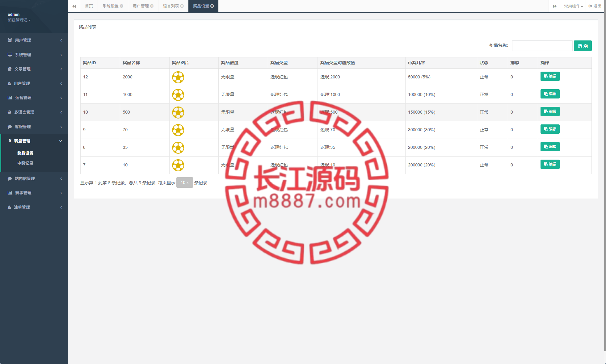Switch to the 首页 tab

pyautogui.click(x=89, y=6)
